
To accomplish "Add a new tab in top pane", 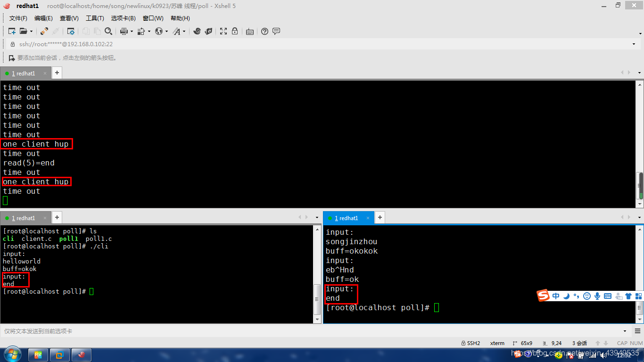I will (57, 73).
